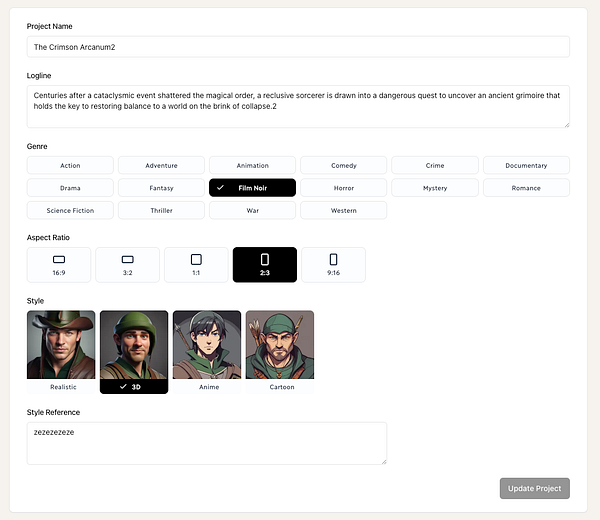Image resolution: width=600 pixels, height=520 pixels.
Task: Choose the Realistic style thumbnail
Action: tap(61, 352)
